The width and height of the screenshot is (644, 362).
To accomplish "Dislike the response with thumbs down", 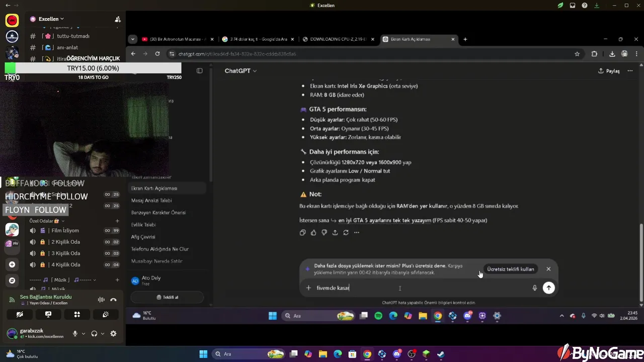I will click(x=324, y=232).
